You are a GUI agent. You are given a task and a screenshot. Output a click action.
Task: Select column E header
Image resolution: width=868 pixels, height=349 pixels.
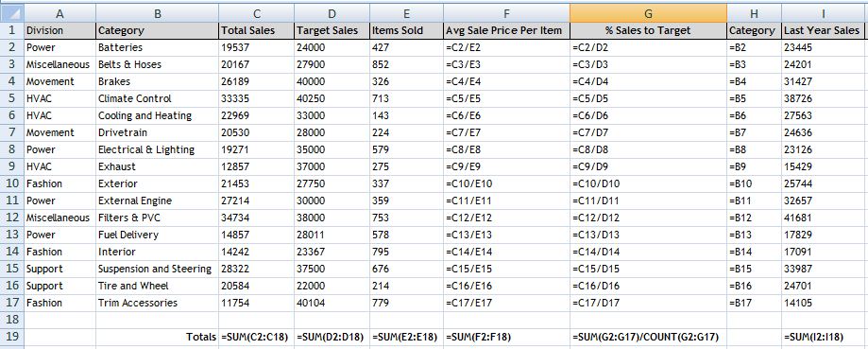[x=406, y=13]
